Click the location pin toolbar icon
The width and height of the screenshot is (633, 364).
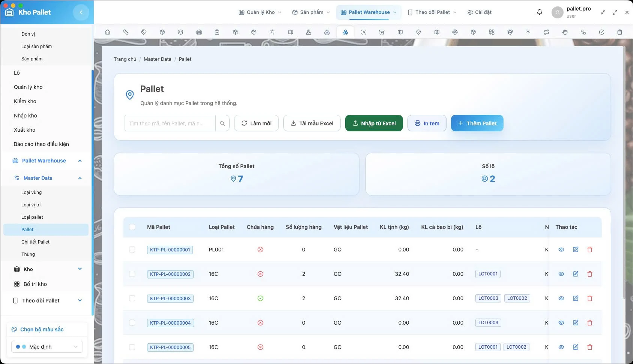pos(418,32)
